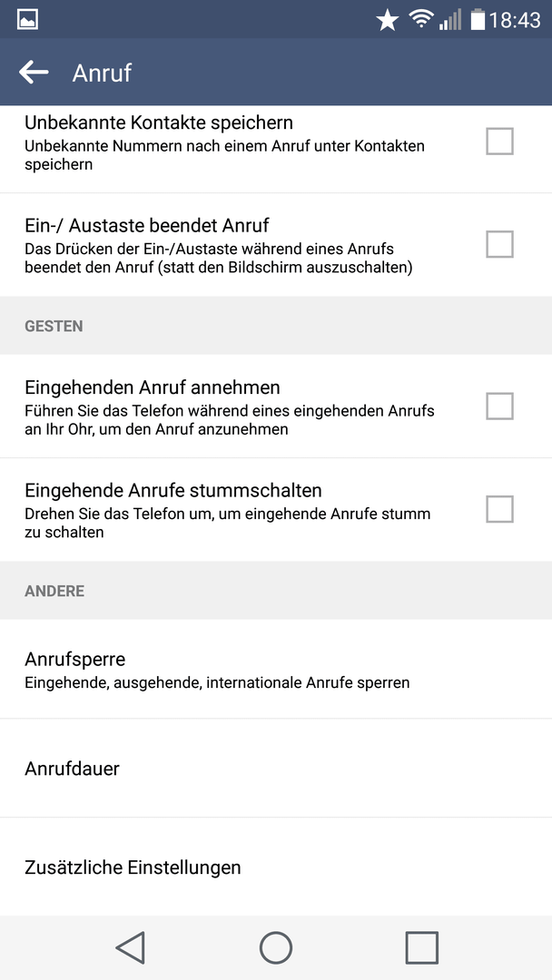Open the Anrufsperre settings
This screenshot has width=552, height=980.
[276, 670]
